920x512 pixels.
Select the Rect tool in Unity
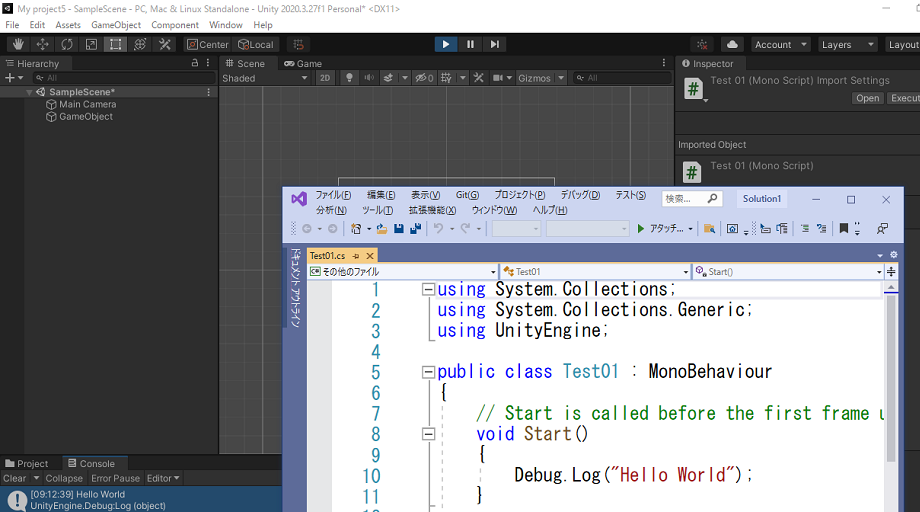pyautogui.click(x=116, y=45)
